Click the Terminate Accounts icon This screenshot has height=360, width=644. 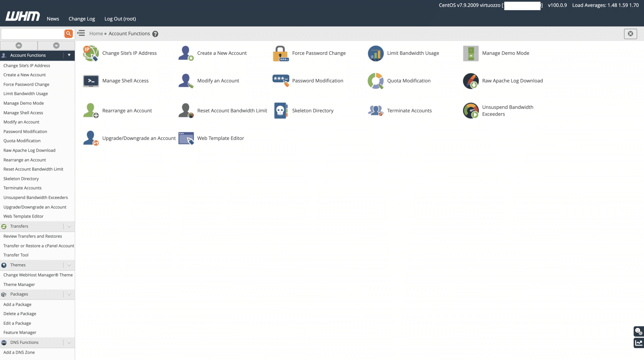376,110
